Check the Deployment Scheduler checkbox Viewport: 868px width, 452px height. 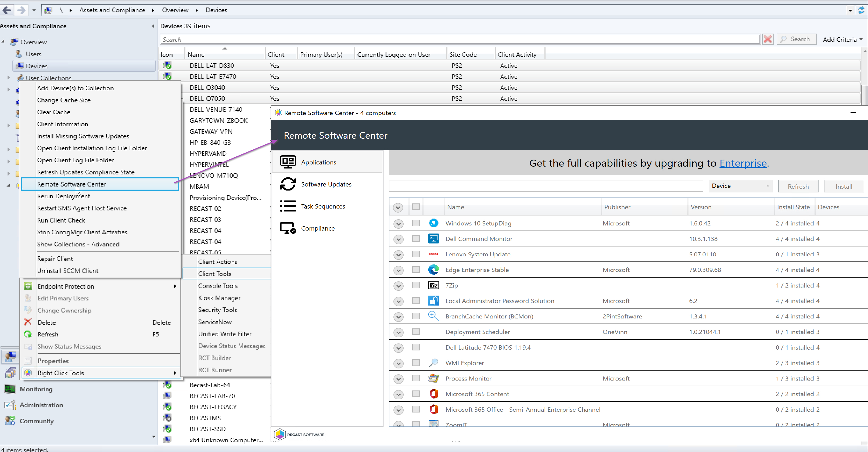click(416, 332)
